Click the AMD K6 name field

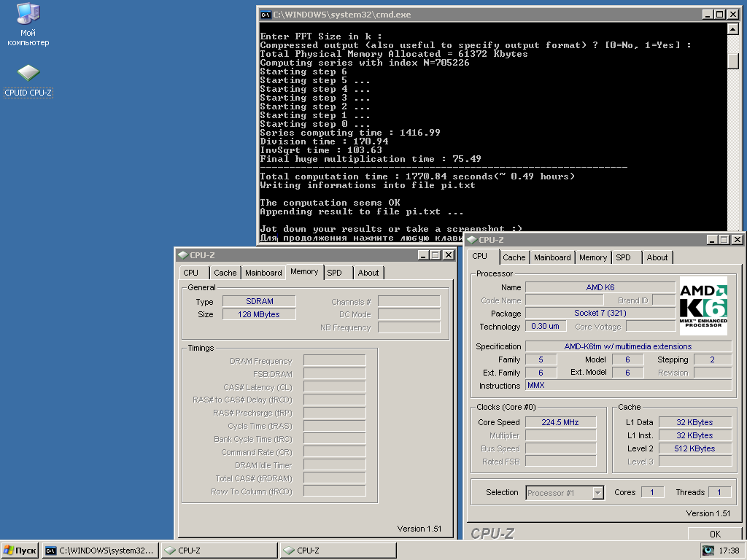tap(600, 287)
